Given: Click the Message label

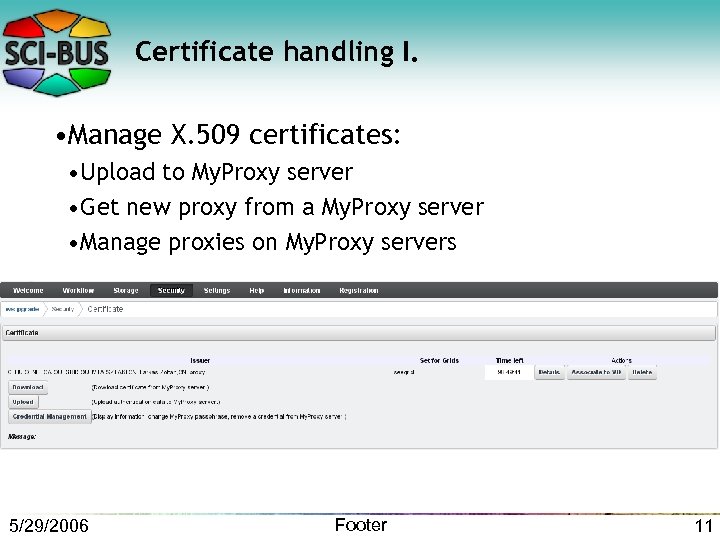Looking at the screenshot, I should pos(22,436).
